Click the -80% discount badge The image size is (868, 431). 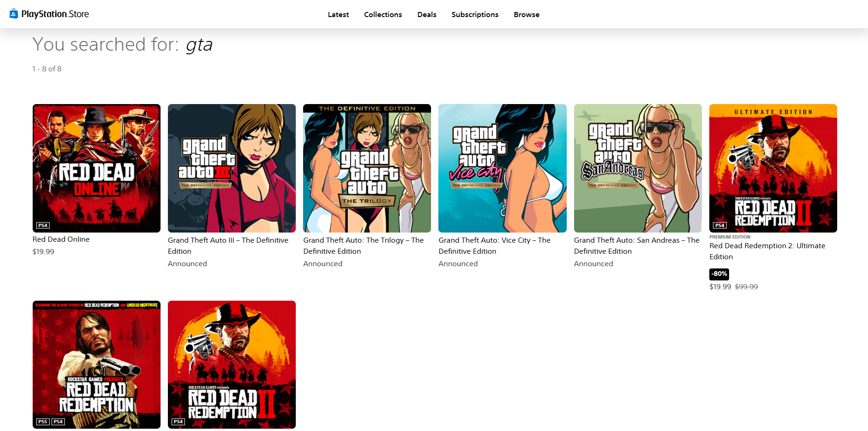tap(719, 274)
